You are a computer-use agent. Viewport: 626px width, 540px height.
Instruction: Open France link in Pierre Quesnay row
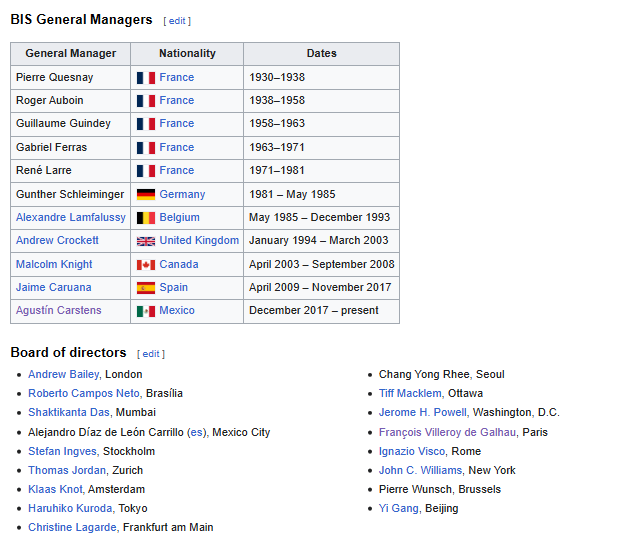tap(176, 77)
